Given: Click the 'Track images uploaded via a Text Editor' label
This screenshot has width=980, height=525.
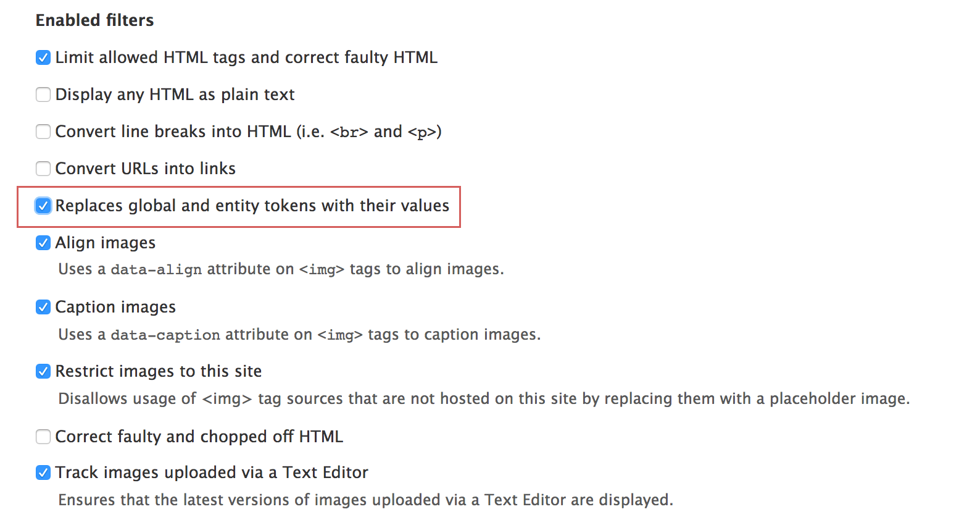Looking at the screenshot, I should point(212,472).
